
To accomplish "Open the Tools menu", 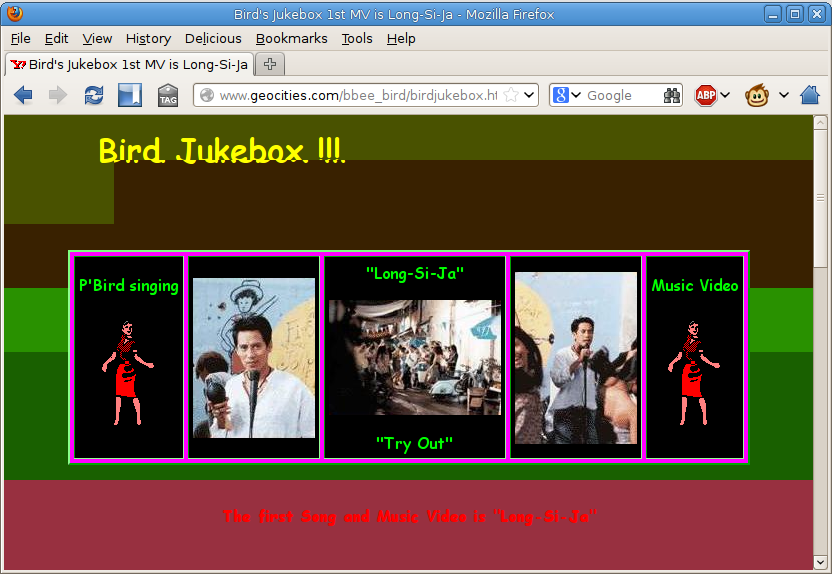I will pyautogui.click(x=357, y=39).
